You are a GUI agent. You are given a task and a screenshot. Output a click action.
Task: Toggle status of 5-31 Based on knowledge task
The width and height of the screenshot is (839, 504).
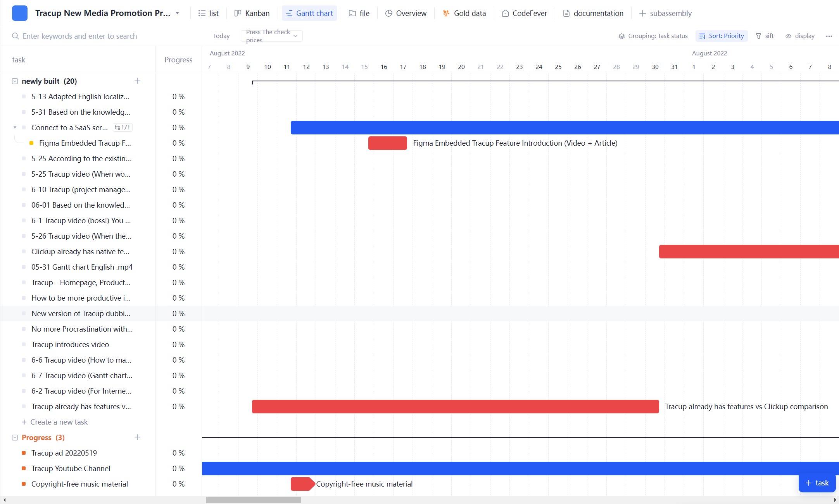tap(24, 112)
